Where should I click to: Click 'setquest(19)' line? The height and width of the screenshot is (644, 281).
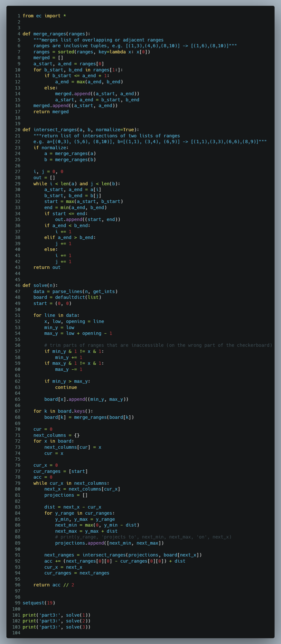click(x=39, y=603)
